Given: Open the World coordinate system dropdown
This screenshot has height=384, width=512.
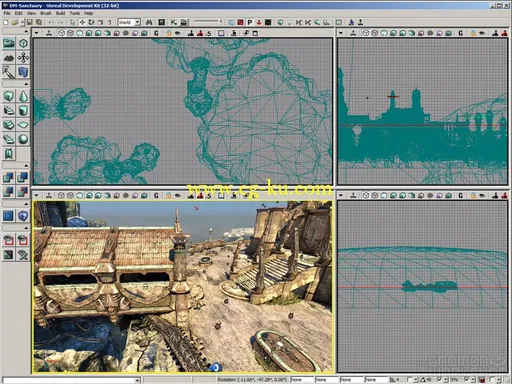Looking at the screenshot, I should [129, 22].
